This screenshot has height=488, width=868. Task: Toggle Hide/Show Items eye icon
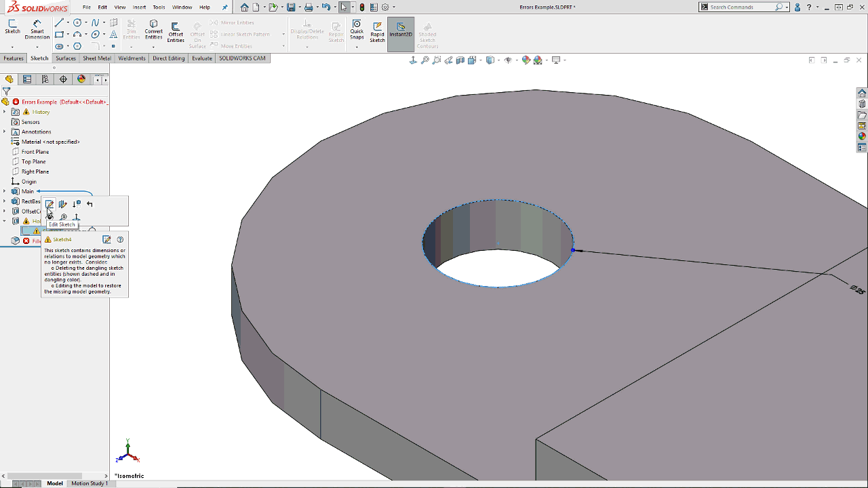(508, 60)
